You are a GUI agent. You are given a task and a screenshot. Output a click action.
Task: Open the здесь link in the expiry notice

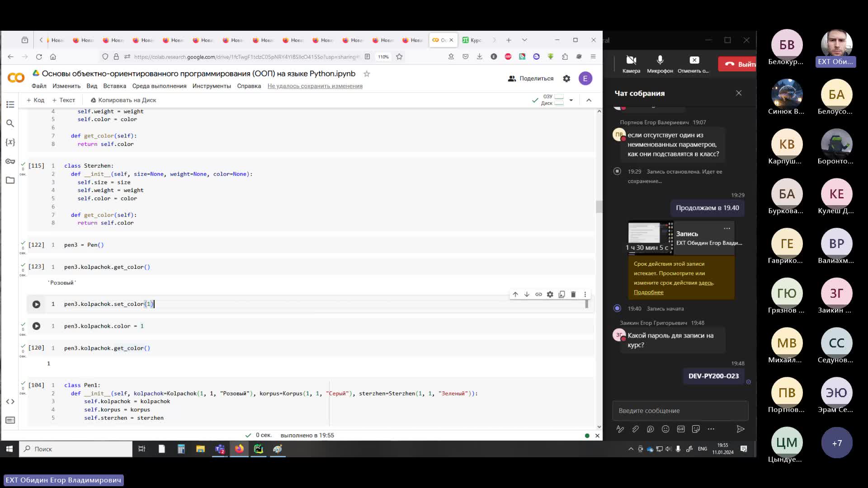click(x=706, y=283)
